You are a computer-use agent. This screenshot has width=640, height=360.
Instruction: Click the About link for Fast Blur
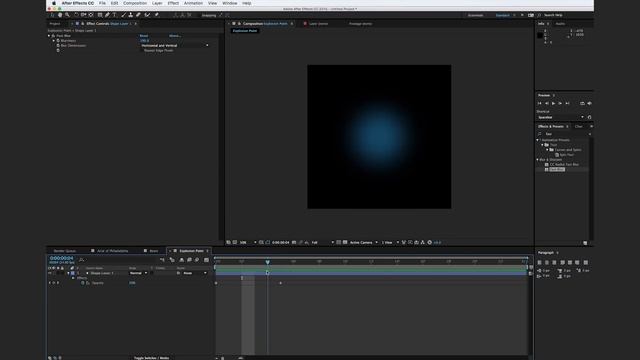pyautogui.click(x=175, y=36)
